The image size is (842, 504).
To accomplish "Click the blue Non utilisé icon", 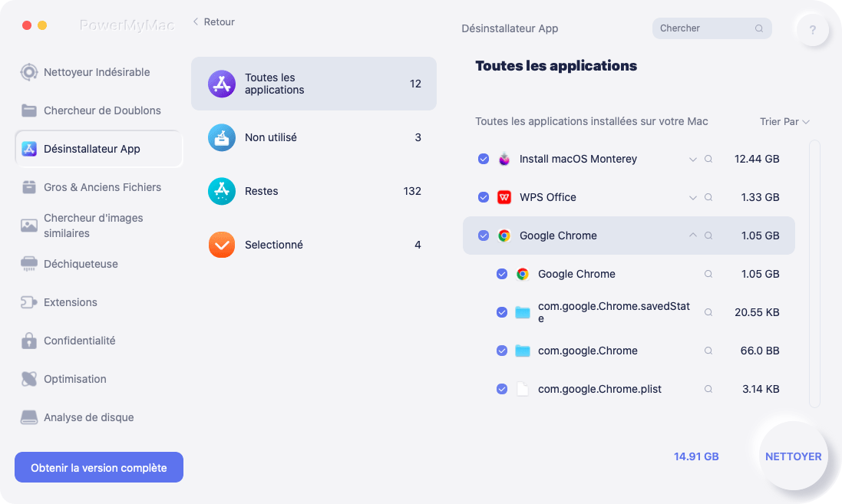I will tap(222, 137).
